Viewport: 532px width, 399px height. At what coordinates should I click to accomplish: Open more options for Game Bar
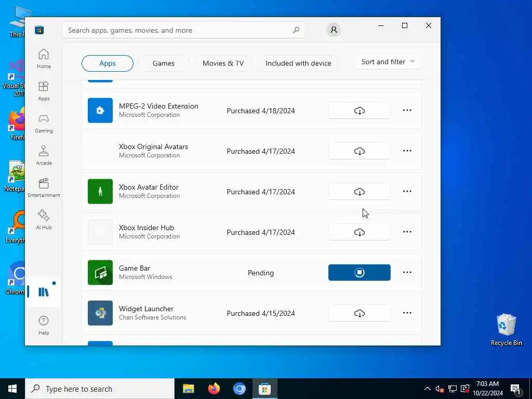[407, 272]
